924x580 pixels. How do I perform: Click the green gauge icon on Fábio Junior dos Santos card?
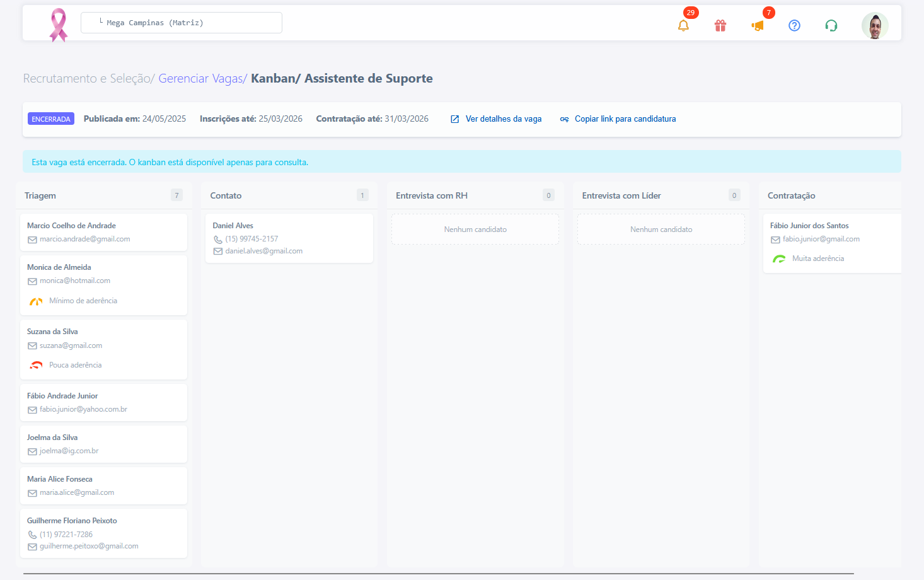(779, 259)
